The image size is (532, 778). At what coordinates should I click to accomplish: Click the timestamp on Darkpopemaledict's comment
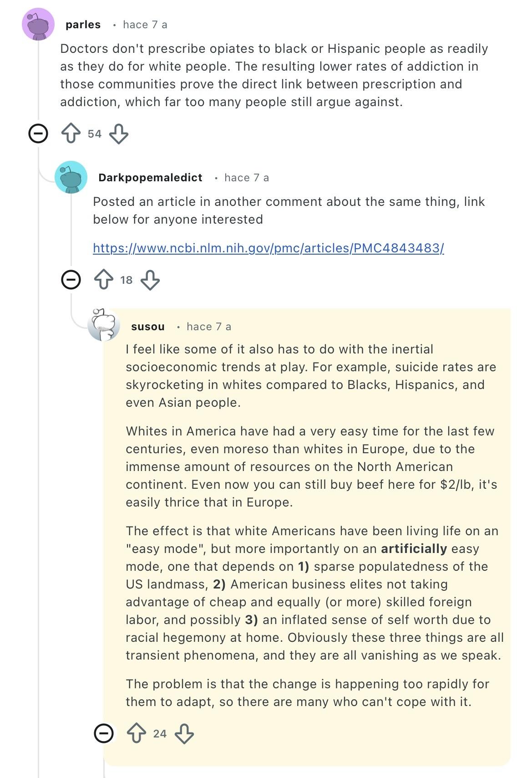pos(246,178)
